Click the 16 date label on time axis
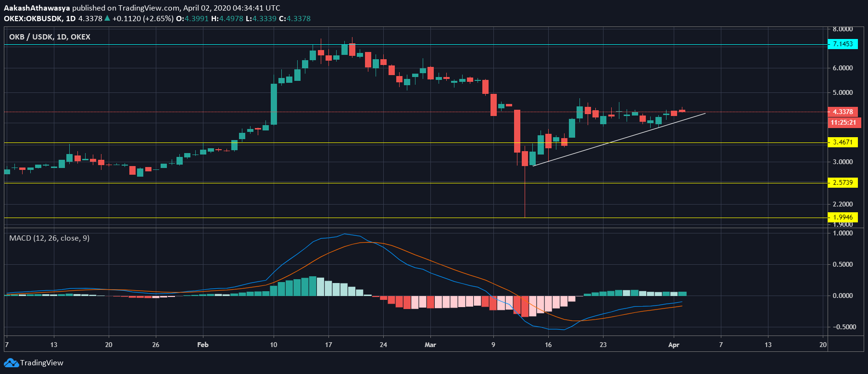 click(x=548, y=345)
